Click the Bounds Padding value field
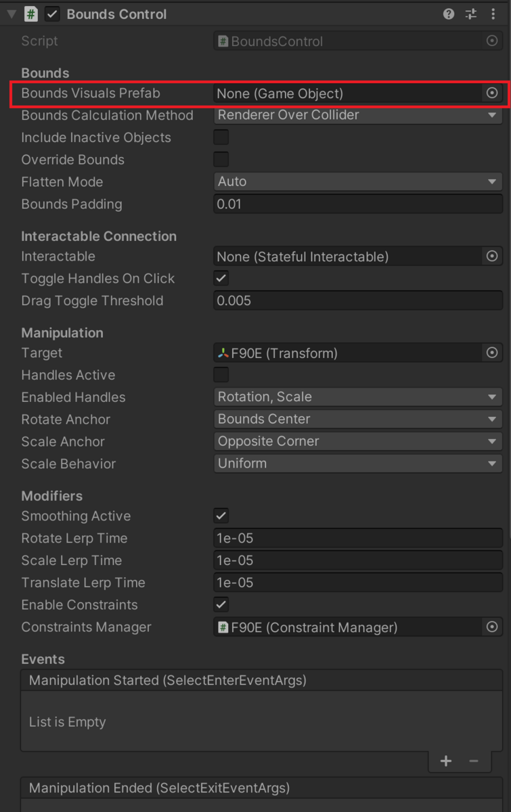This screenshot has height=812, width=511. click(358, 204)
